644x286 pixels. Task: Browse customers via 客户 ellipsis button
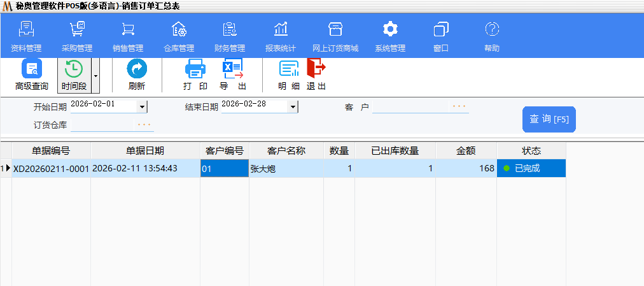(459, 106)
